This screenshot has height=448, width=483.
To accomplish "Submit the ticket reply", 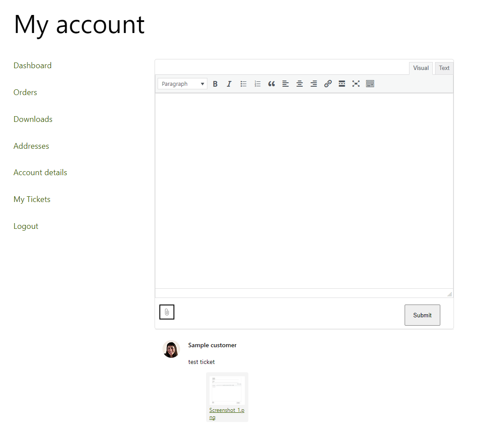I will pos(422,315).
